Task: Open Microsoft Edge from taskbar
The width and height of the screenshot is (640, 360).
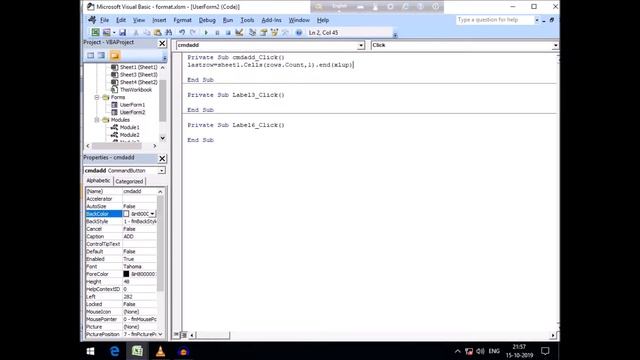Action: tap(115, 351)
